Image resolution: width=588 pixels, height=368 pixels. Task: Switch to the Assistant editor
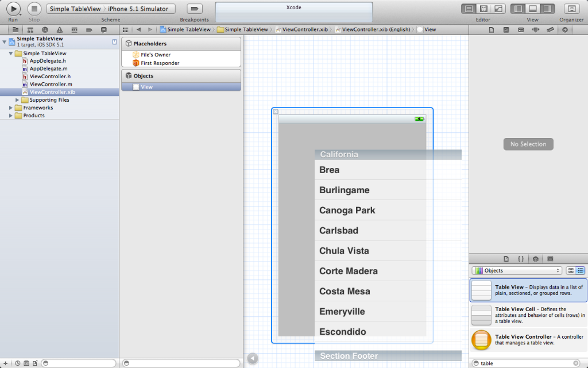coord(483,9)
